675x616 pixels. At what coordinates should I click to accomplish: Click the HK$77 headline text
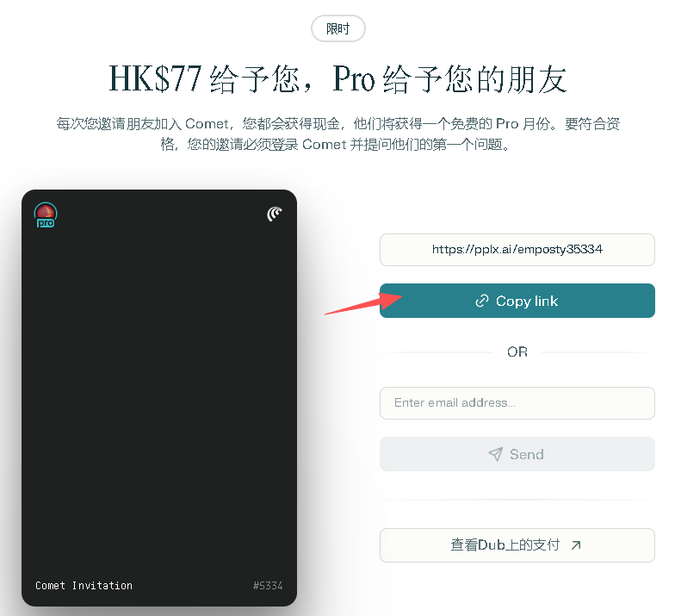pos(155,79)
